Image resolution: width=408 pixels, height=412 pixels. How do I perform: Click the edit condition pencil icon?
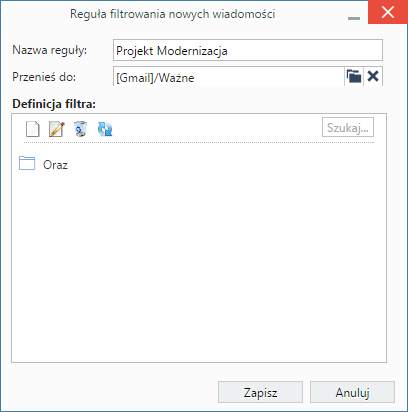pos(57,129)
